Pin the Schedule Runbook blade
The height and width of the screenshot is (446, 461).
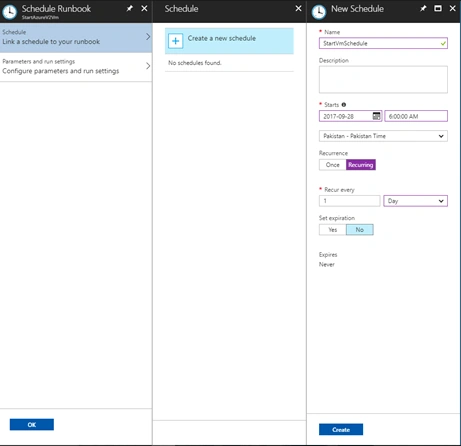(129, 8)
